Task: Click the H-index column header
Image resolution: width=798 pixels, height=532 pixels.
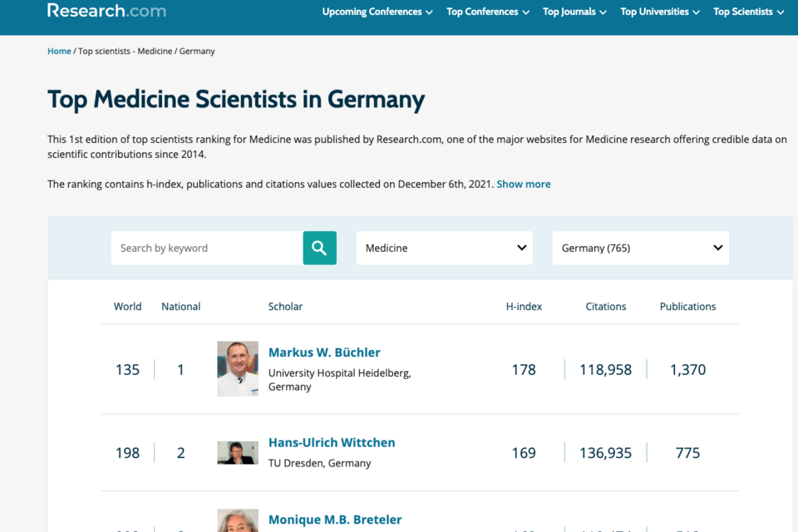Action: point(524,307)
